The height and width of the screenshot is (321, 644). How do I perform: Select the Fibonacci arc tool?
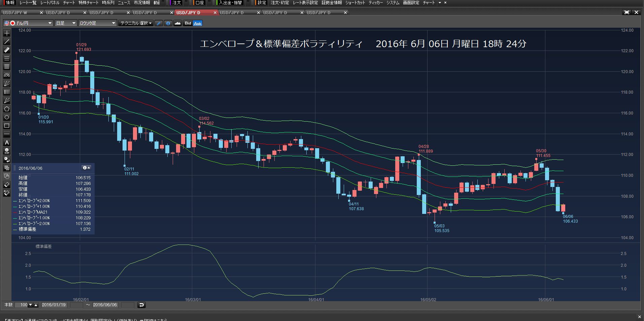coord(7,75)
